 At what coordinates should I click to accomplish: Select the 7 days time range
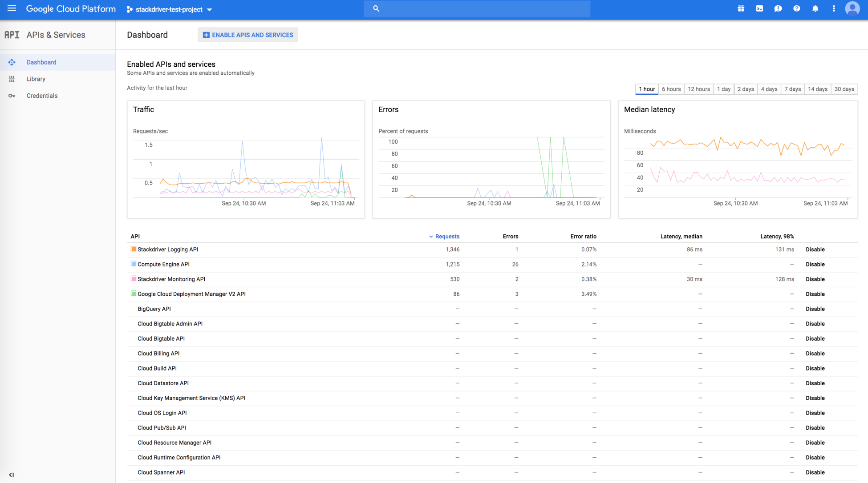(x=793, y=89)
